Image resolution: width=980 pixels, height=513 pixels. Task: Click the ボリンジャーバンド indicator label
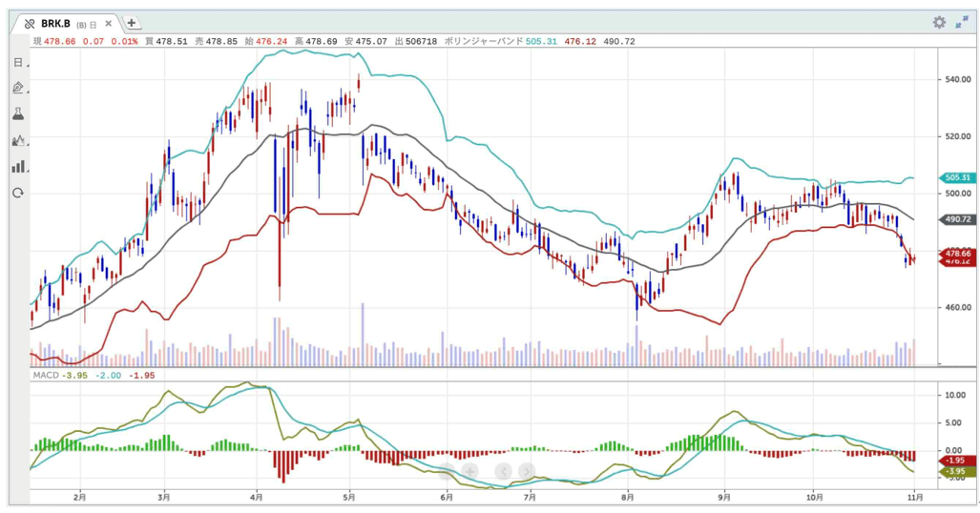click(484, 42)
